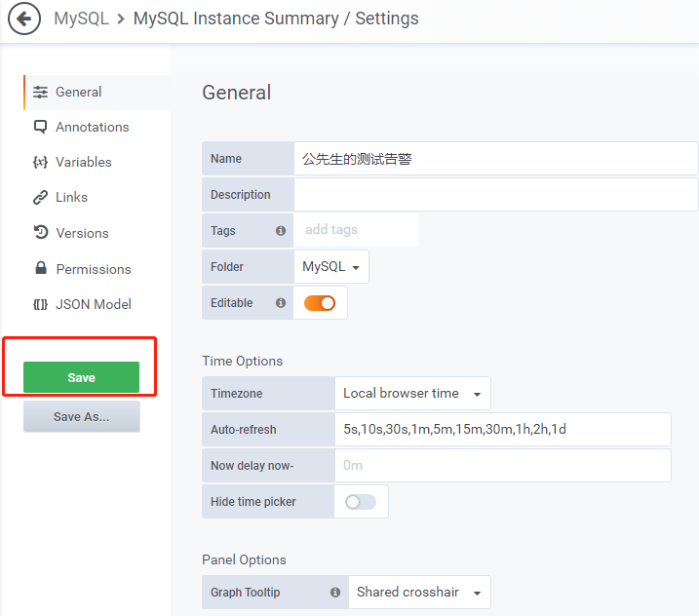Click the Annotations comment icon
Viewport: 699px width, 616px height.
[40, 127]
